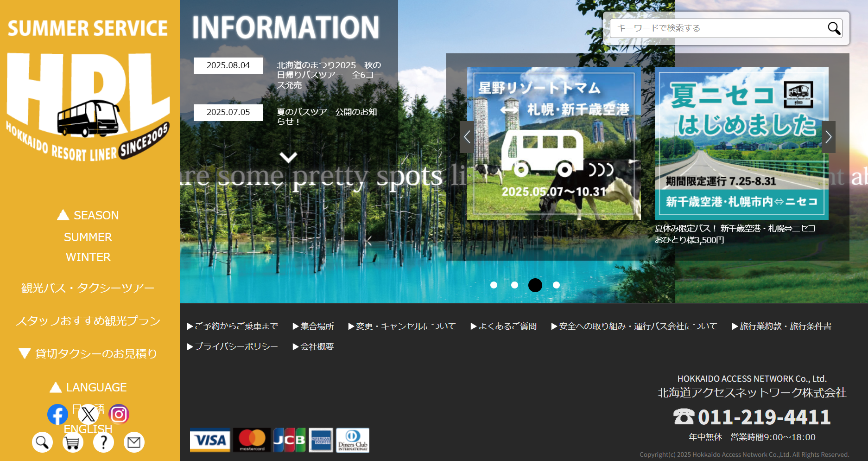Open the question mark help icon
Viewport: 868px width, 461px height.
tap(103, 442)
